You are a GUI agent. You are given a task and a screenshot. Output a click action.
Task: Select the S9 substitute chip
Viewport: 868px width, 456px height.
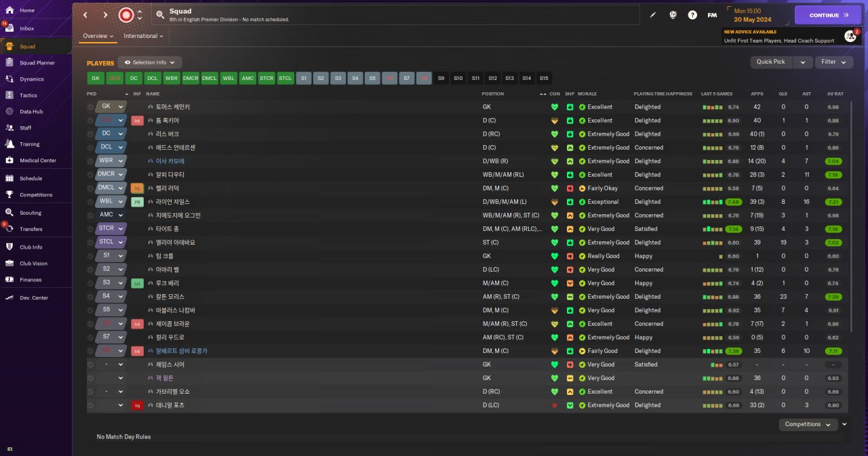[441, 79]
